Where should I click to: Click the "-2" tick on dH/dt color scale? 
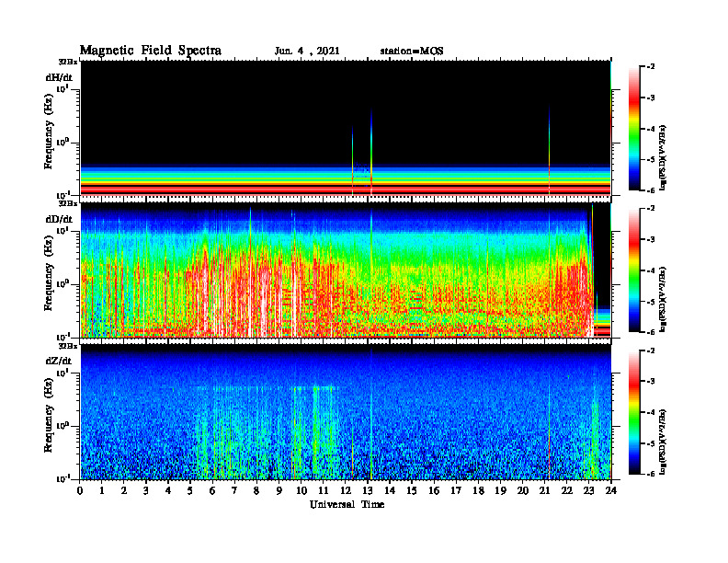[650, 67]
